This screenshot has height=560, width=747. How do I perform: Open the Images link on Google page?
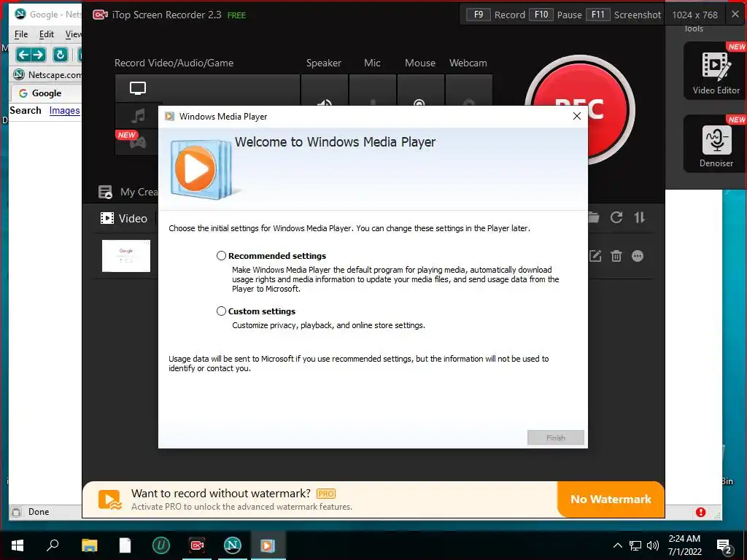[64, 111]
